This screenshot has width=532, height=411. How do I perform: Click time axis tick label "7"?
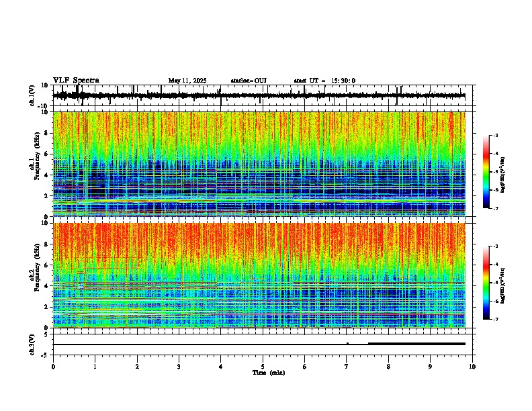tap(347, 366)
